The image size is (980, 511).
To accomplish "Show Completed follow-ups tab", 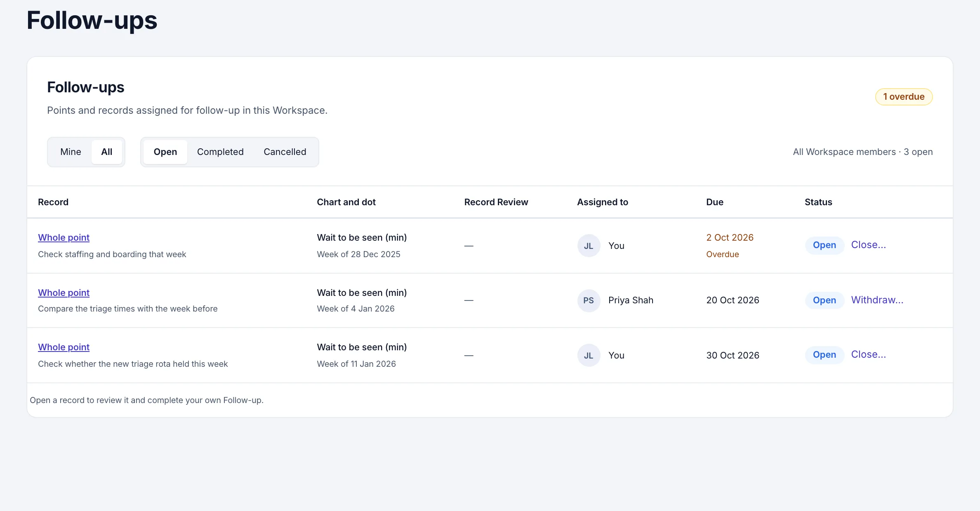I will [220, 152].
